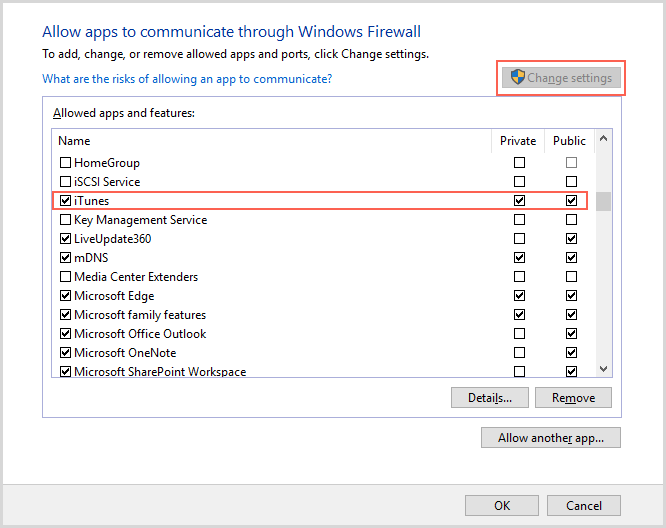Uncheck mDNS Private checkbox

[x=519, y=258]
